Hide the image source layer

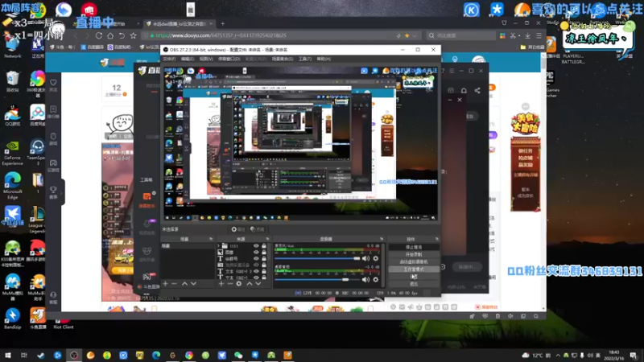click(x=256, y=253)
